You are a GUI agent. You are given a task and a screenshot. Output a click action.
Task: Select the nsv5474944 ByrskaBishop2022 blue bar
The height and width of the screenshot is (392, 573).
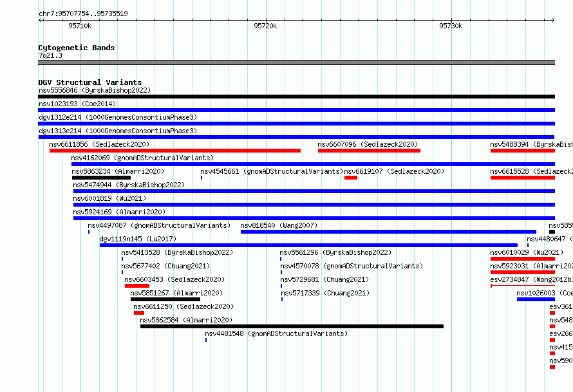pyautogui.click(x=314, y=191)
